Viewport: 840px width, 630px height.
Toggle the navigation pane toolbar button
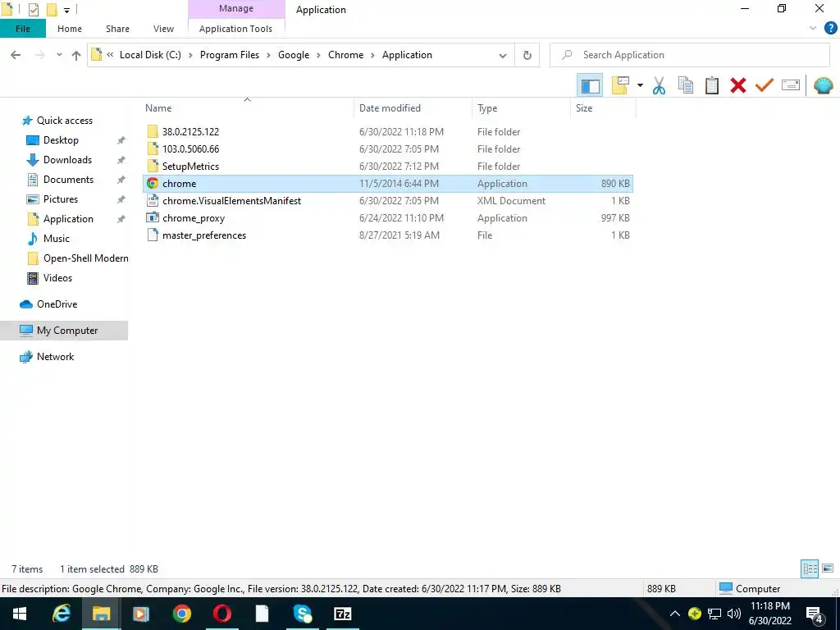coord(590,85)
